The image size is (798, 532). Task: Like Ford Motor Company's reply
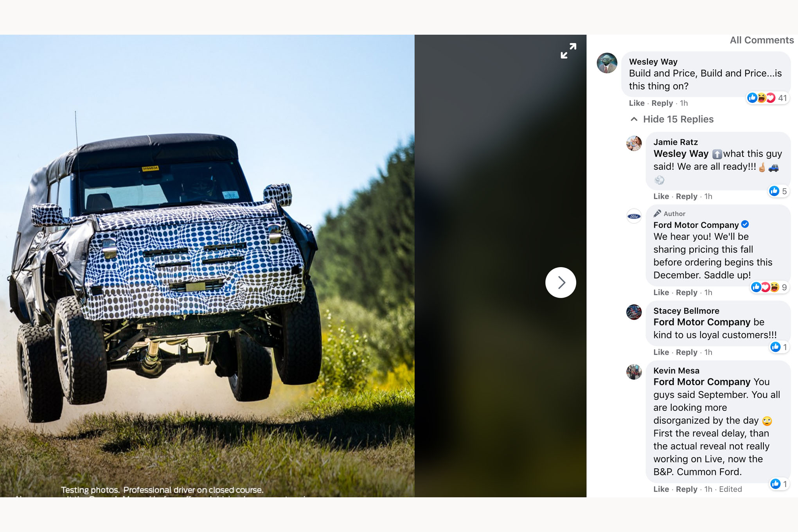tap(661, 293)
